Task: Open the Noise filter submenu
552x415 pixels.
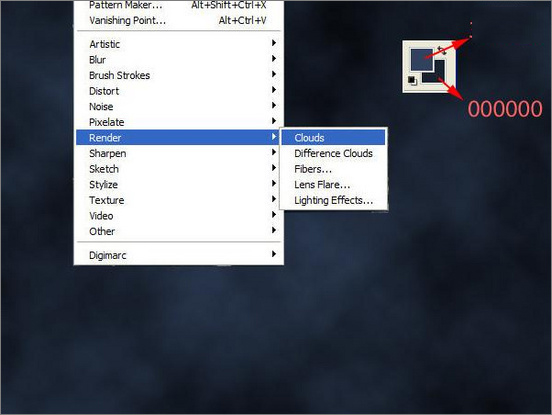Action: coord(178,106)
